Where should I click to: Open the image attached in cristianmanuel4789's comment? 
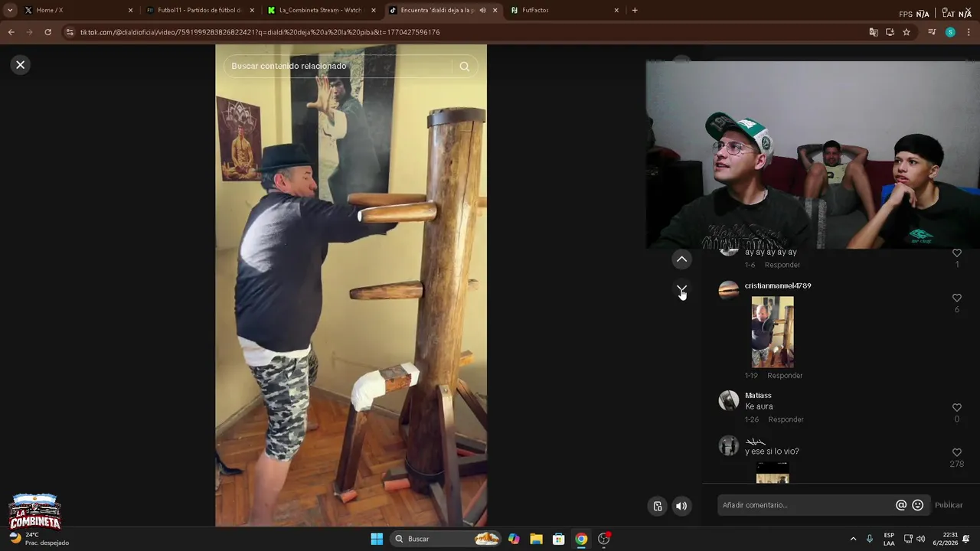click(x=773, y=332)
